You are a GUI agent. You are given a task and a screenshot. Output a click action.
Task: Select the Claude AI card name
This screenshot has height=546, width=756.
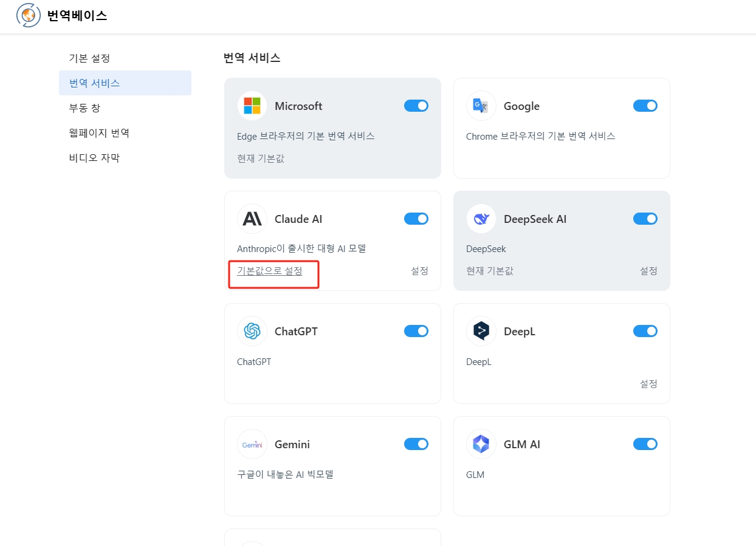tap(298, 219)
